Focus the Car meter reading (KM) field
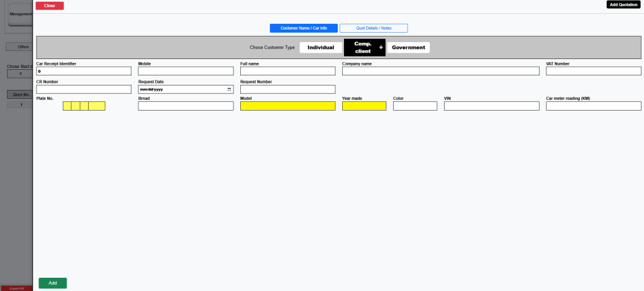Viewport: 644px width, 291px height. 594,106
